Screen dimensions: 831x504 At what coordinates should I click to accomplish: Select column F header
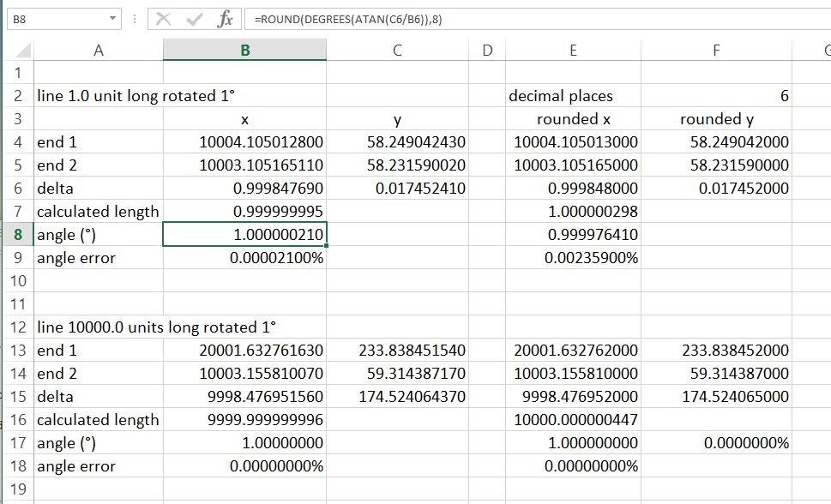[717, 51]
